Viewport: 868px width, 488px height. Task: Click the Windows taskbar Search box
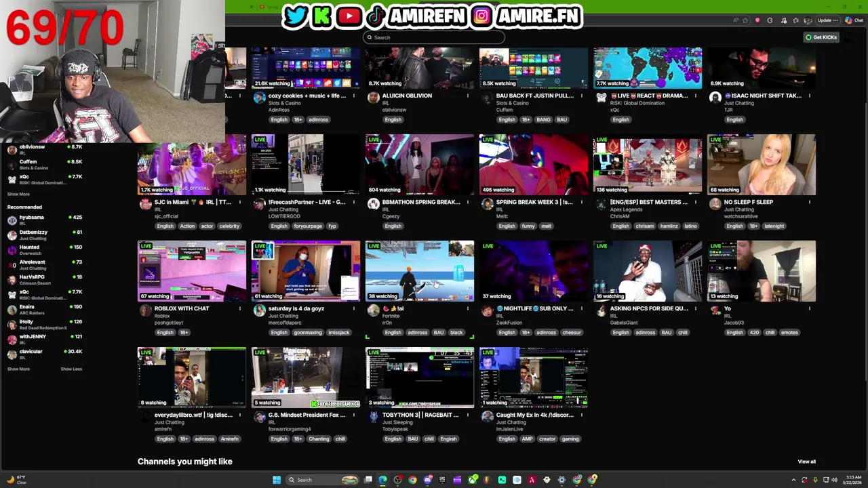point(321,480)
